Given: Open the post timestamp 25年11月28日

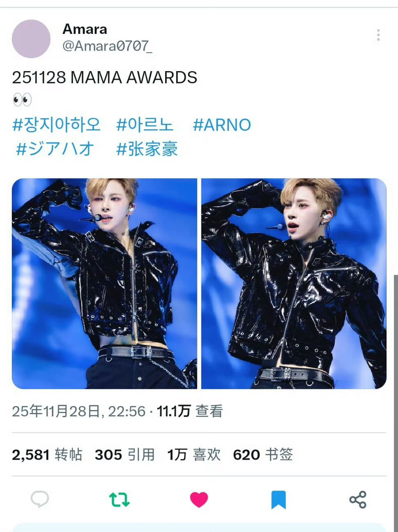Looking at the screenshot, I should coord(56,411).
